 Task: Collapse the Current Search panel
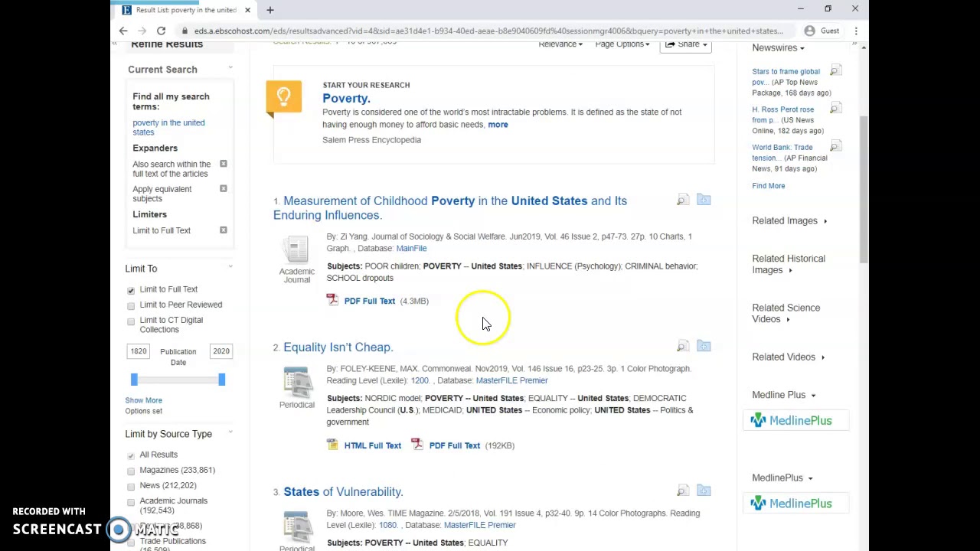[x=230, y=69]
